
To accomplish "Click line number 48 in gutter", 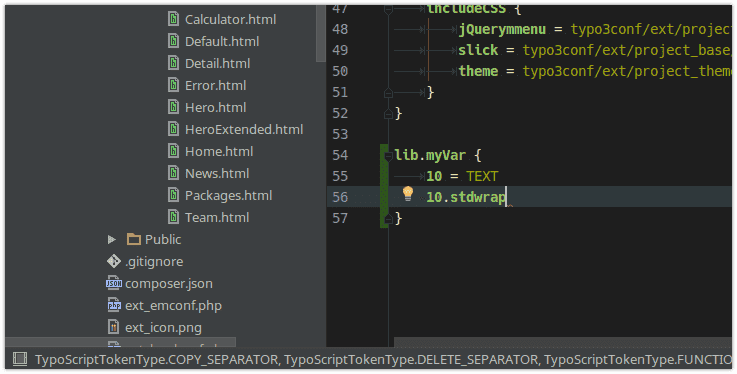I will pyautogui.click(x=340, y=29).
